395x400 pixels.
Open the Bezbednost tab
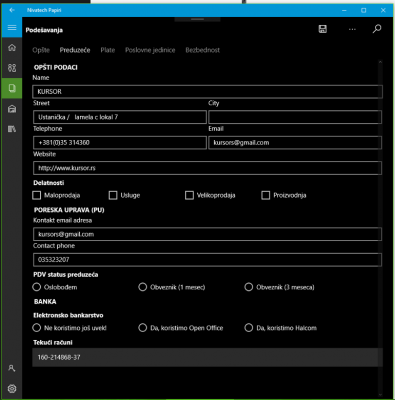(x=203, y=50)
